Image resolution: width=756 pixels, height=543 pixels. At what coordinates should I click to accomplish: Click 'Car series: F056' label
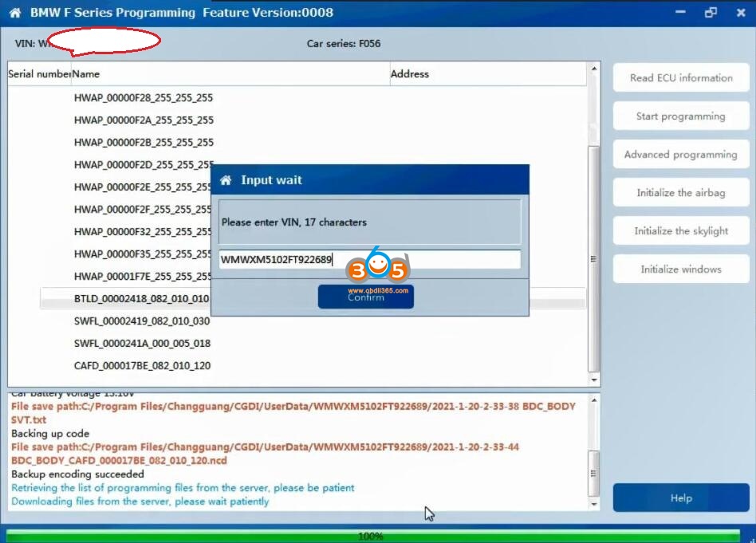343,43
